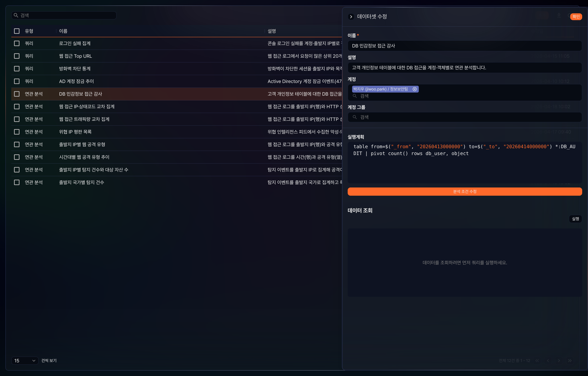
Task: Check the 웹 접근 Top URL row checkbox
Action: 17,56
